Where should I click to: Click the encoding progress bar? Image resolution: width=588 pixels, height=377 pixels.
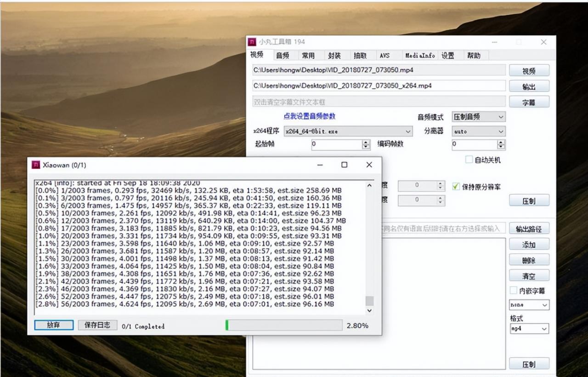[284, 325]
